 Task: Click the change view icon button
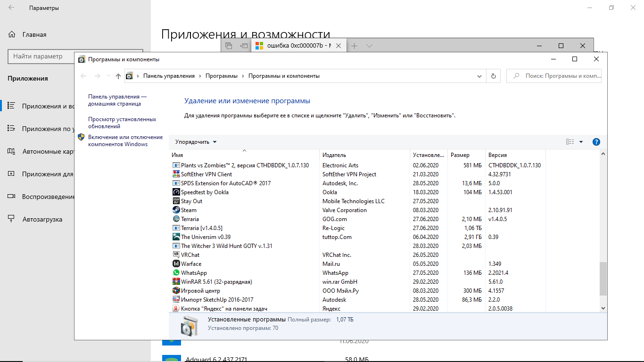[570, 142]
